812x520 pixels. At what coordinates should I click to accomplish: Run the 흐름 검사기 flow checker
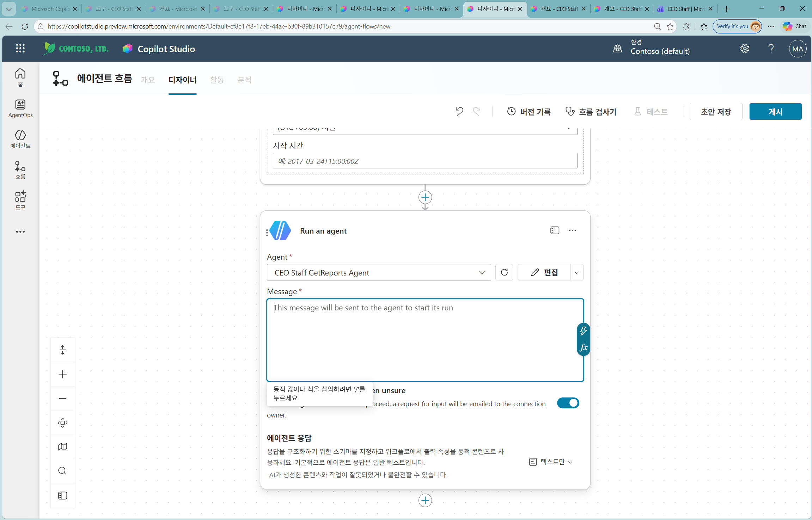pos(591,112)
